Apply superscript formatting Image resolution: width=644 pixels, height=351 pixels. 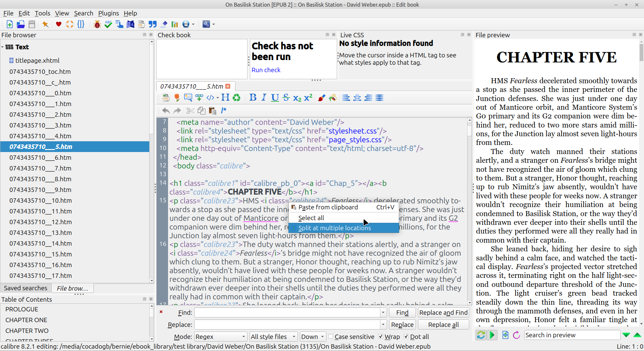308,98
